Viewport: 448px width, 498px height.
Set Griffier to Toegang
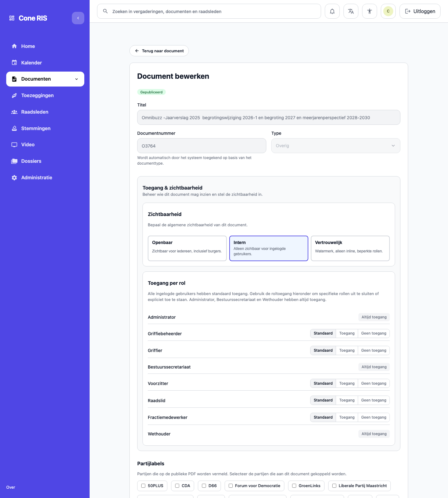[347, 350]
